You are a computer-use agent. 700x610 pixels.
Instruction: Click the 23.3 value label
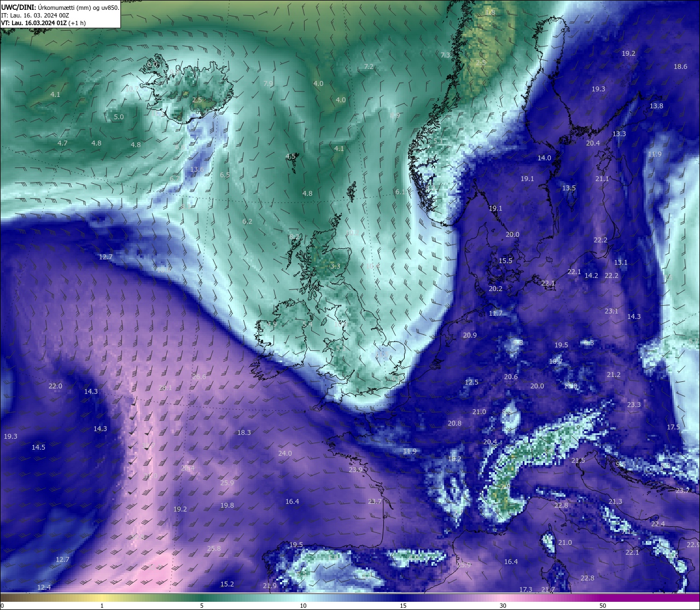pos(634,405)
